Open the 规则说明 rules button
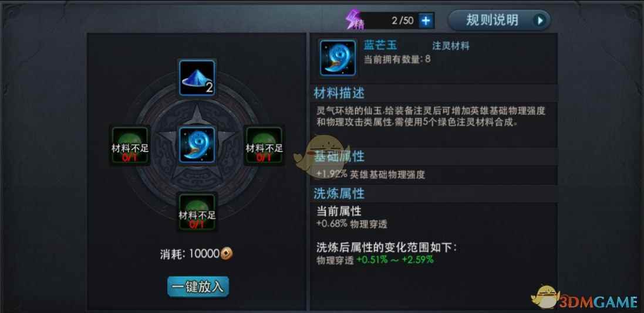Screen dimensions: 644x313 click(499, 20)
